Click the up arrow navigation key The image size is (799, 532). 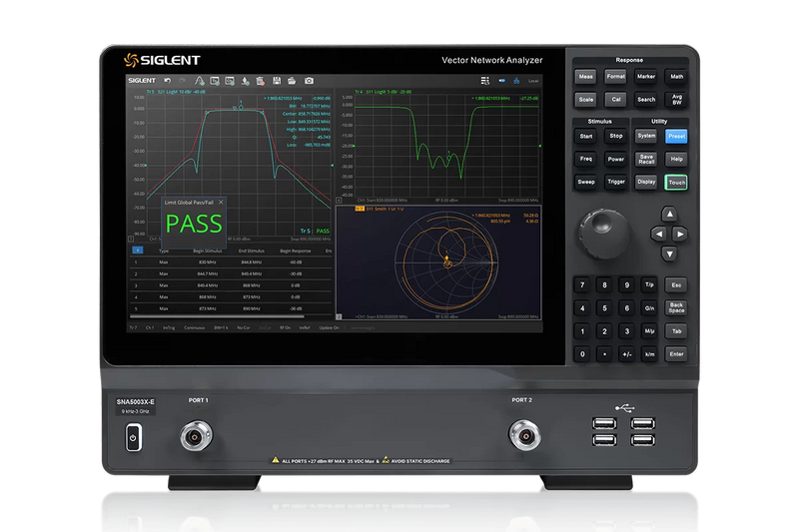pyautogui.click(x=669, y=214)
